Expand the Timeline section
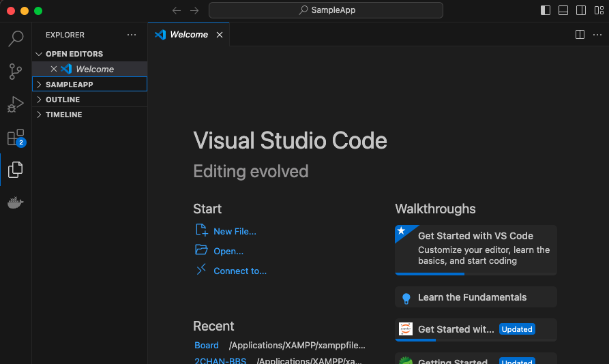609x364 pixels. pos(90,115)
